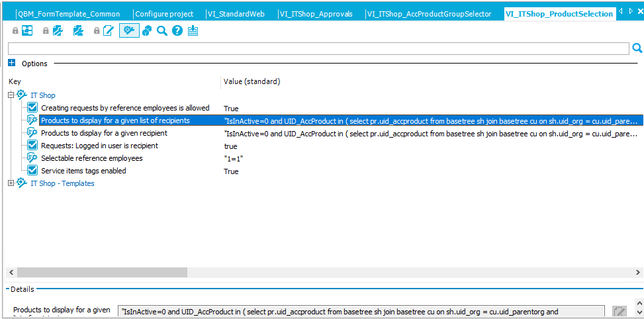The height and width of the screenshot is (319, 644).
Task: Toggle the highlighted gear-wrench settings icon
Action: [x=129, y=31]
